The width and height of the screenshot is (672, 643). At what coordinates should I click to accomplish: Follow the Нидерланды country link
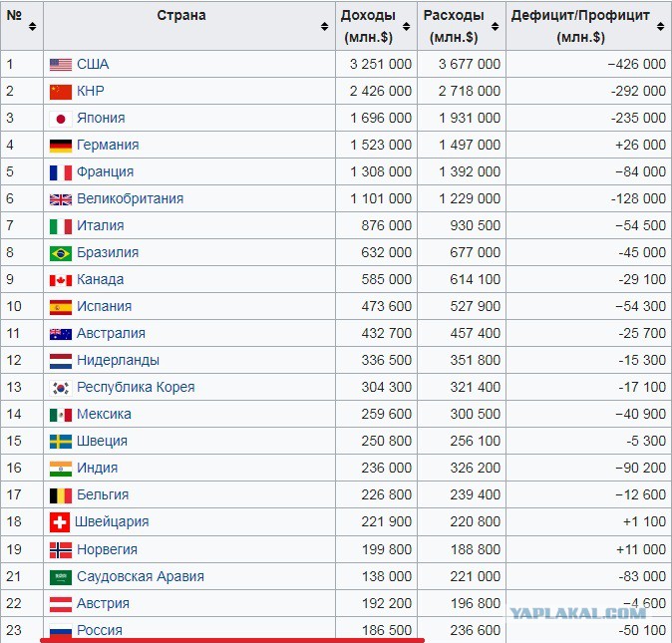(x=118, y=361)
